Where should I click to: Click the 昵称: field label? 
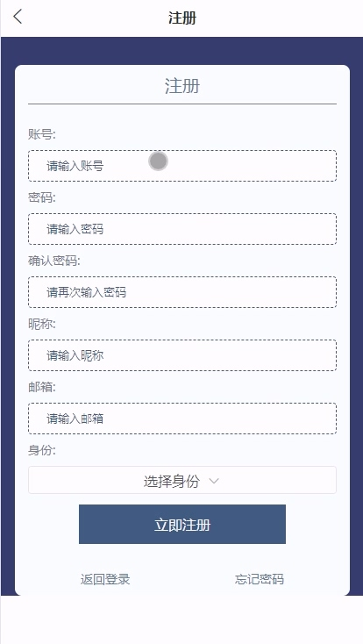pos(42,324)
